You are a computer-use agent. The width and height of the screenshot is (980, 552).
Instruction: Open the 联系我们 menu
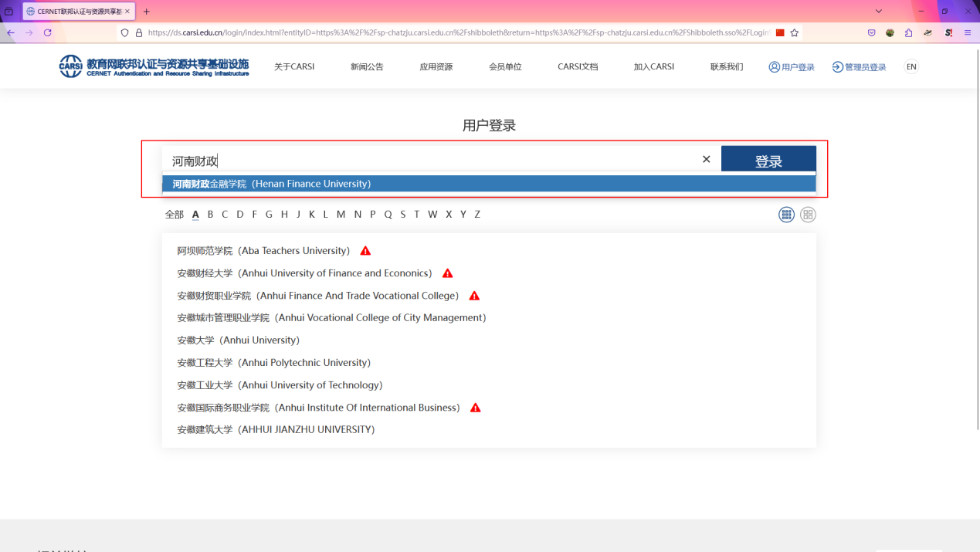pos(727,67)
